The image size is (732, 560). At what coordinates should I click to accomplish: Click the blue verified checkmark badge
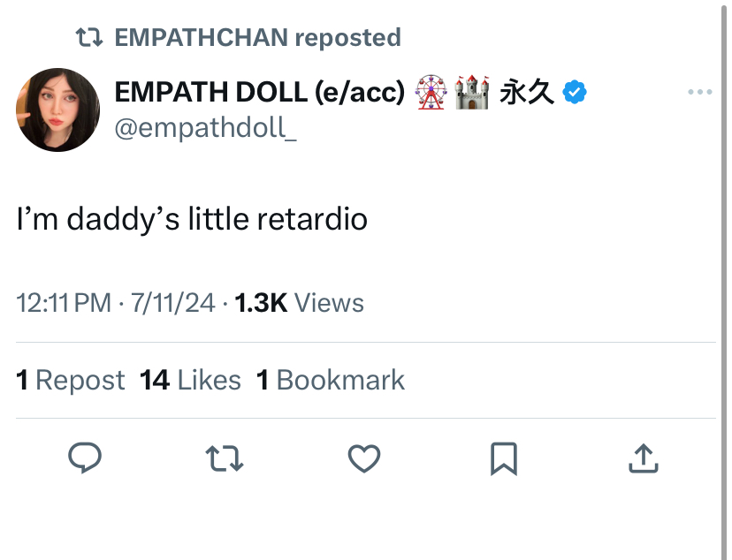click(575, 92)
